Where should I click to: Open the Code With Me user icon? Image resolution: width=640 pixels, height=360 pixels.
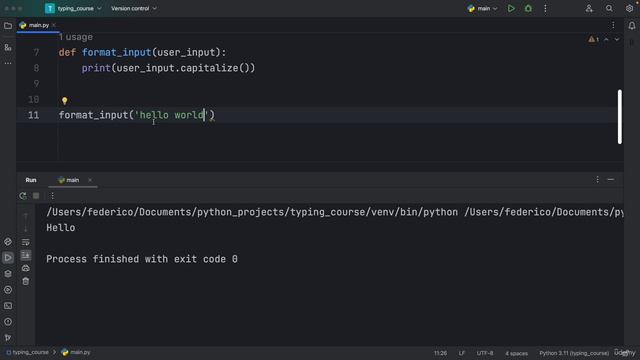[589, 9]
